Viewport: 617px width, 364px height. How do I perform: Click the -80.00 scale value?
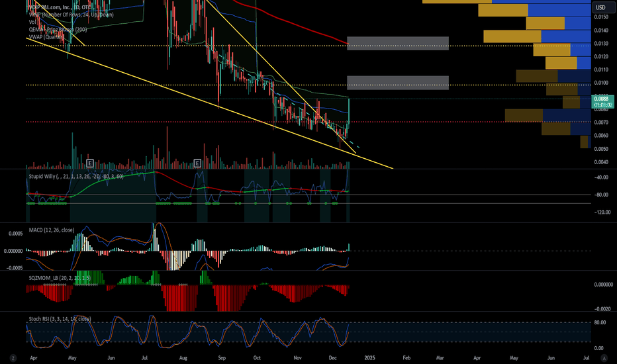(x=602, y=195)
